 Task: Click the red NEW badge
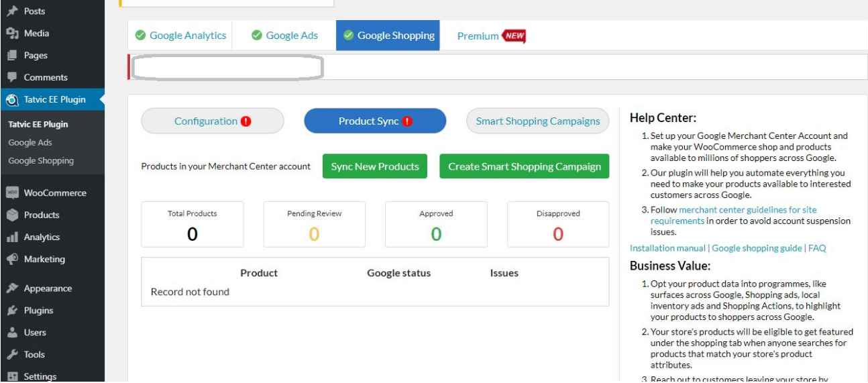(514, 36)
